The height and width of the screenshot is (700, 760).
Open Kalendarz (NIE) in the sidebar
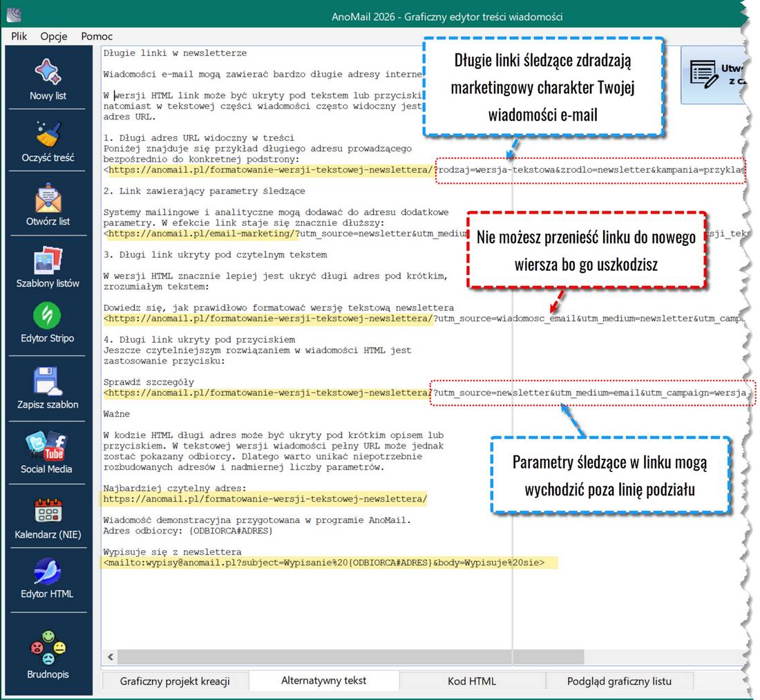[48, 518]
